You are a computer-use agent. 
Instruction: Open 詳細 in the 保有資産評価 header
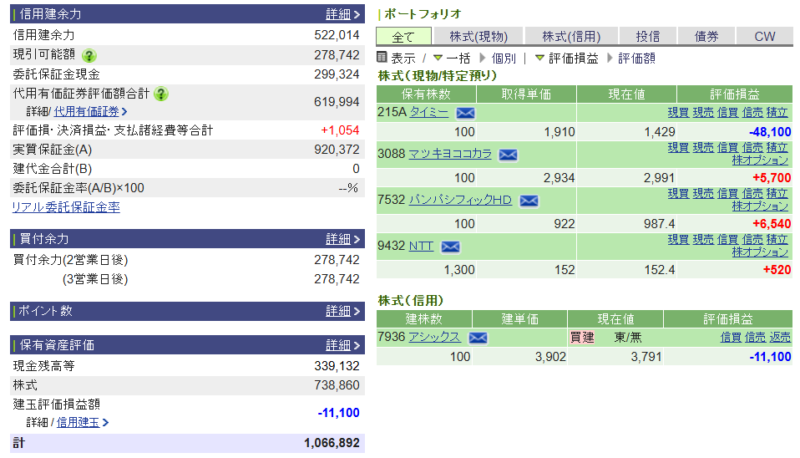342,345
